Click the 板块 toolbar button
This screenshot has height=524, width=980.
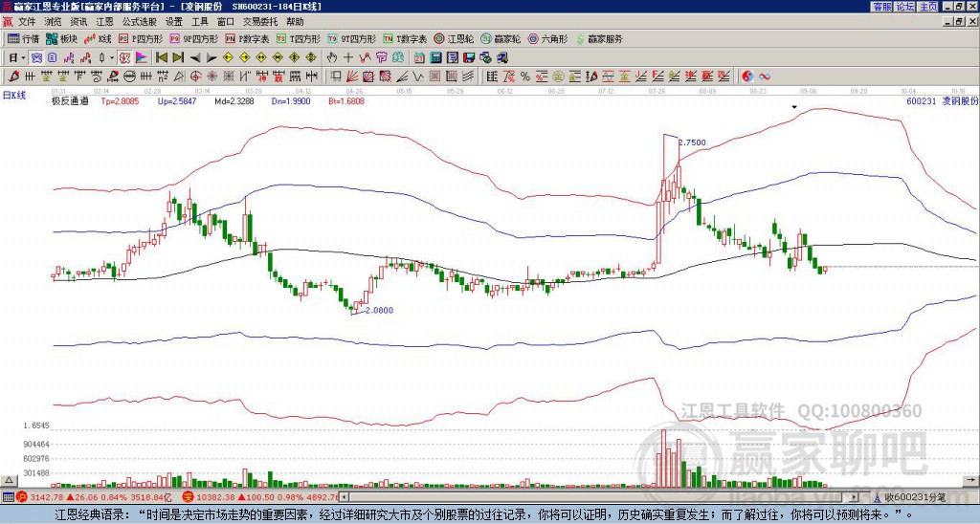61,38
